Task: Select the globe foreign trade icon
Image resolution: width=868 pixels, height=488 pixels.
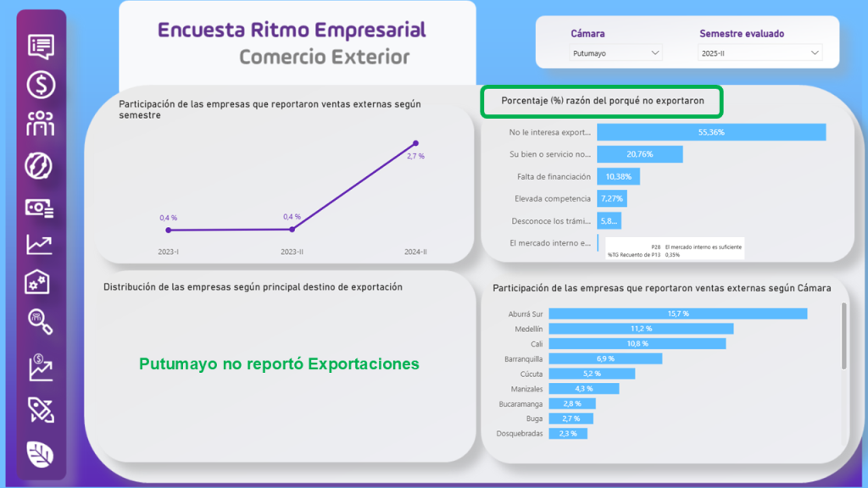Action: click(x=41, y=164)
